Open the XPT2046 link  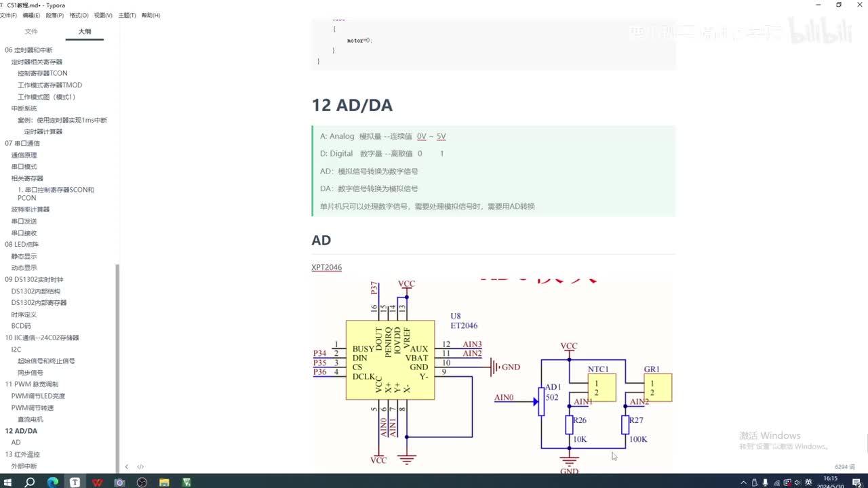tap(327, 268)
